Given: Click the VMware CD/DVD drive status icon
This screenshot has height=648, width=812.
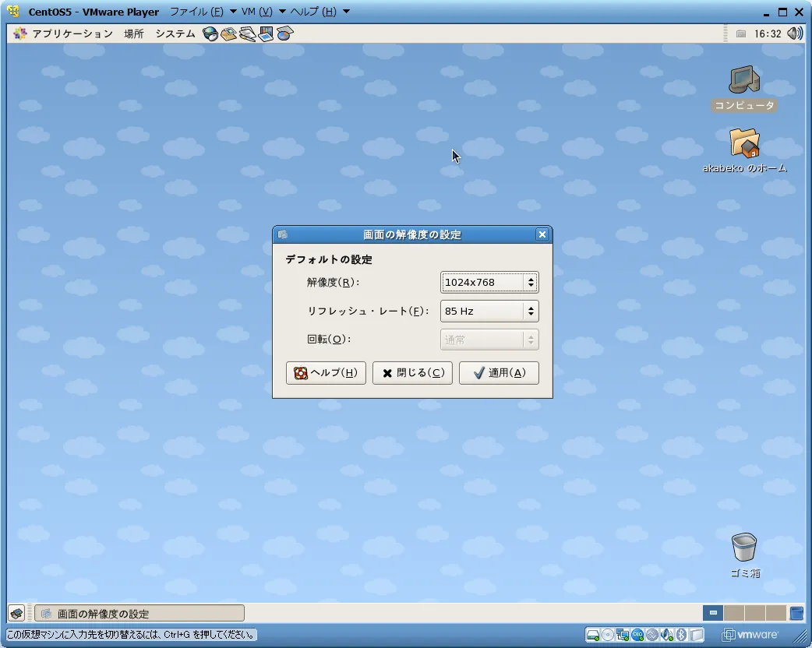Looking at the screenshot, I should pyautogui.click(x=608, y=635).
